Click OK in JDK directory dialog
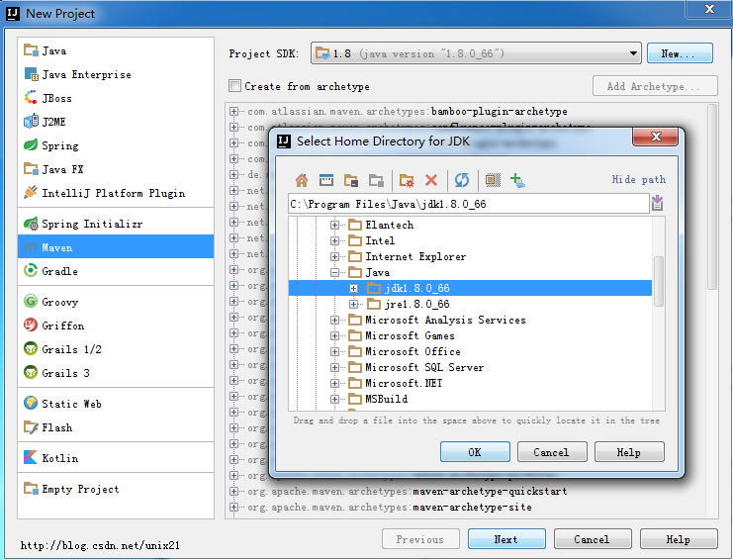The height and width of the screenshot is (560, 733). click(x=475, y=452)
